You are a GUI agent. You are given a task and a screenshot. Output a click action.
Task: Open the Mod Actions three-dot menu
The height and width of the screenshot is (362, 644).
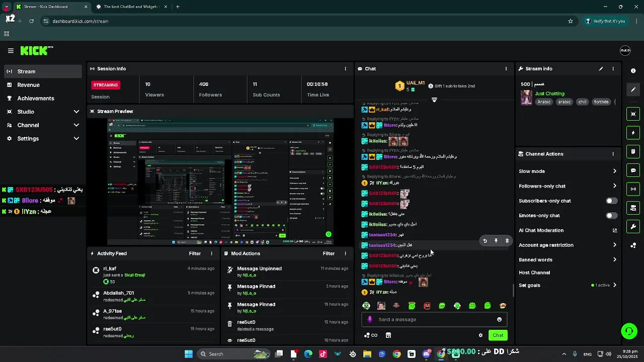[x=345, y=254]
